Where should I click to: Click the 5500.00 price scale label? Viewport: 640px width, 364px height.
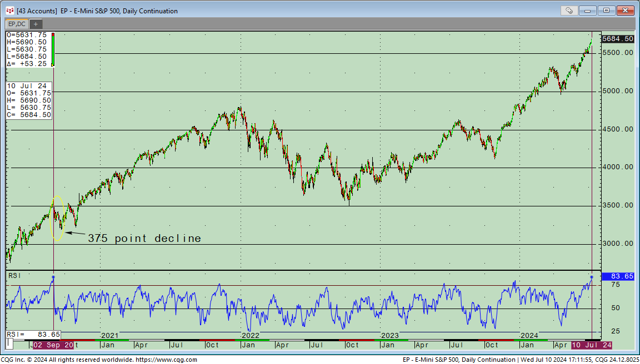tap(618, 53)
